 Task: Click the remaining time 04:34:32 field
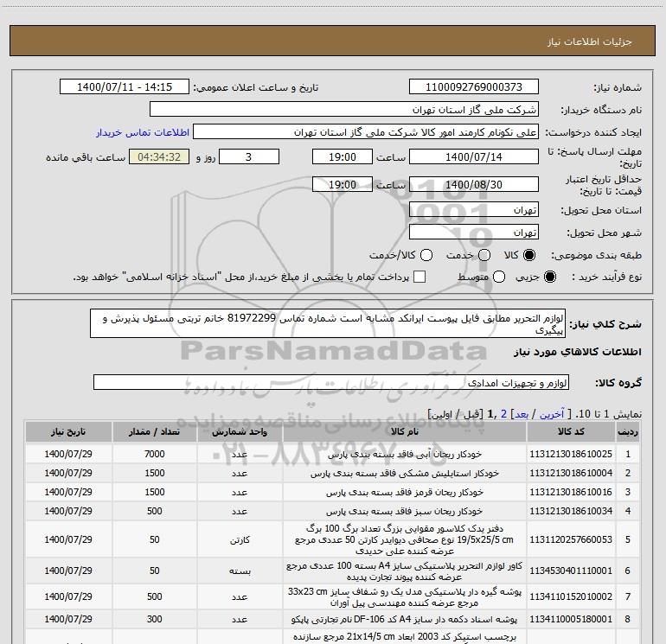159,156
